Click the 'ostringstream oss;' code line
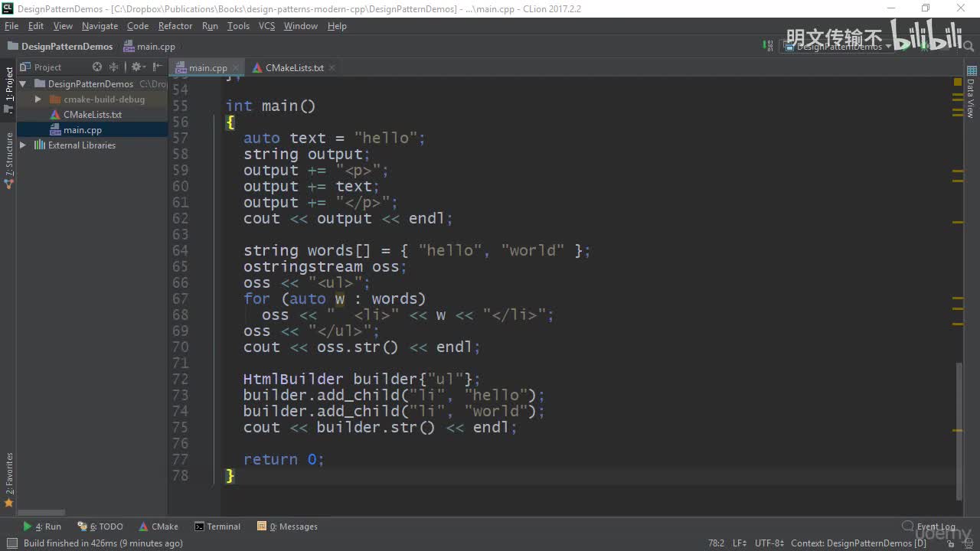 (325, 267)
